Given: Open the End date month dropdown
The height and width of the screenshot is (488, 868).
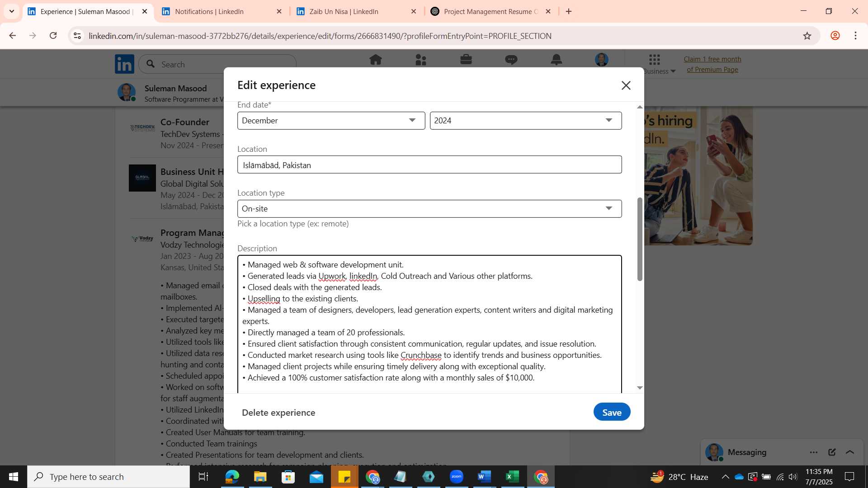Looking at the screenshot, I should [x=331, y=121].
